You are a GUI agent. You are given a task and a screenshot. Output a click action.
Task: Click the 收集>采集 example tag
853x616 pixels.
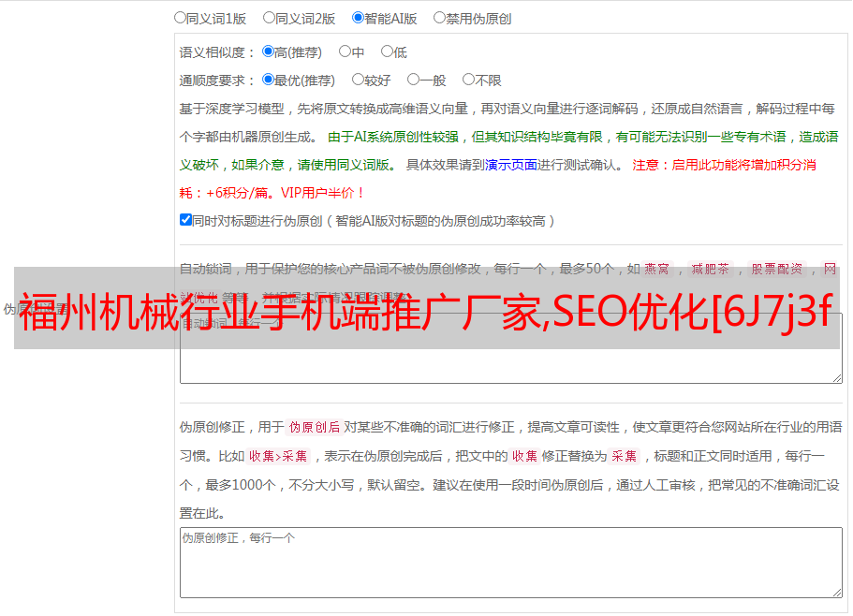[x=278, y=456]
